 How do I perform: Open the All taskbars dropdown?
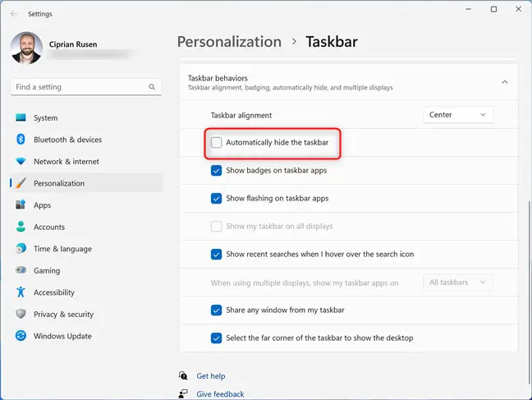tap(457, 283)
